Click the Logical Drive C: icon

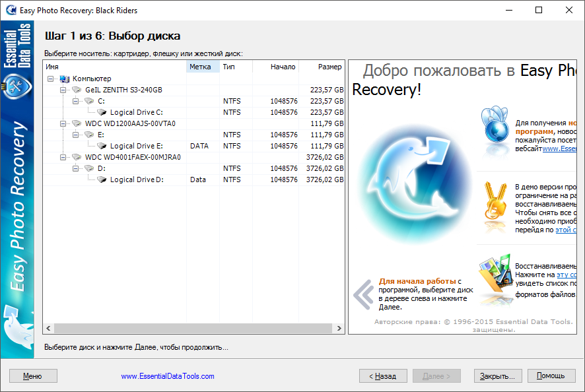102,112
